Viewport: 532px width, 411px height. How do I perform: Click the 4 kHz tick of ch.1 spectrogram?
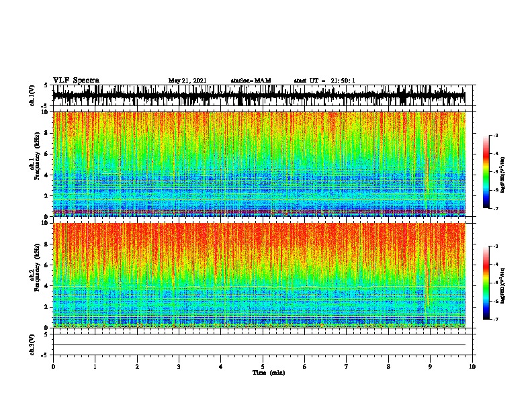point(47,175)
